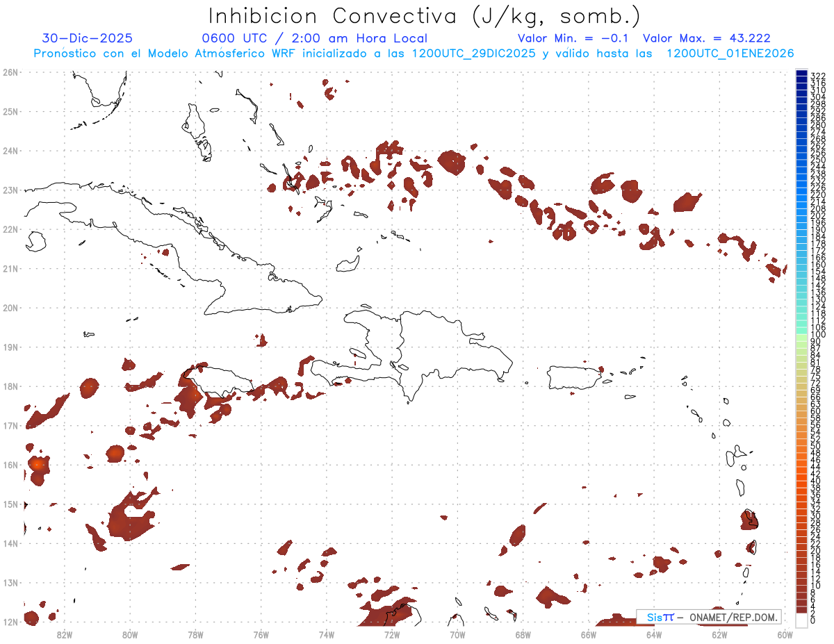Click the 62W longitude label

coord(719,634)
